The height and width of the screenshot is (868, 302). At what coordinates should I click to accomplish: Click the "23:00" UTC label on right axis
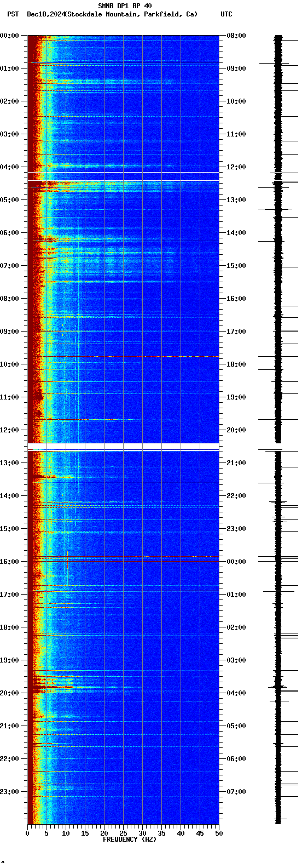(236, 529)
